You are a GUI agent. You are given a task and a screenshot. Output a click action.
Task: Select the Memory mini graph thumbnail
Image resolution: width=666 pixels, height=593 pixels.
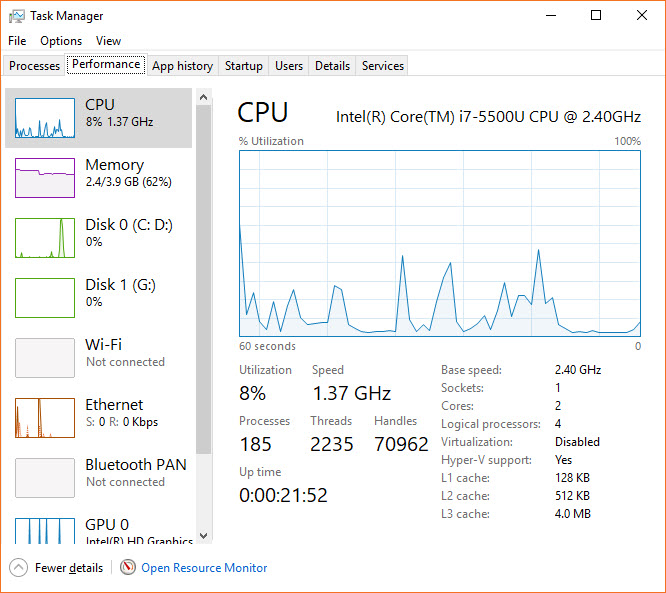click(45, 178)
